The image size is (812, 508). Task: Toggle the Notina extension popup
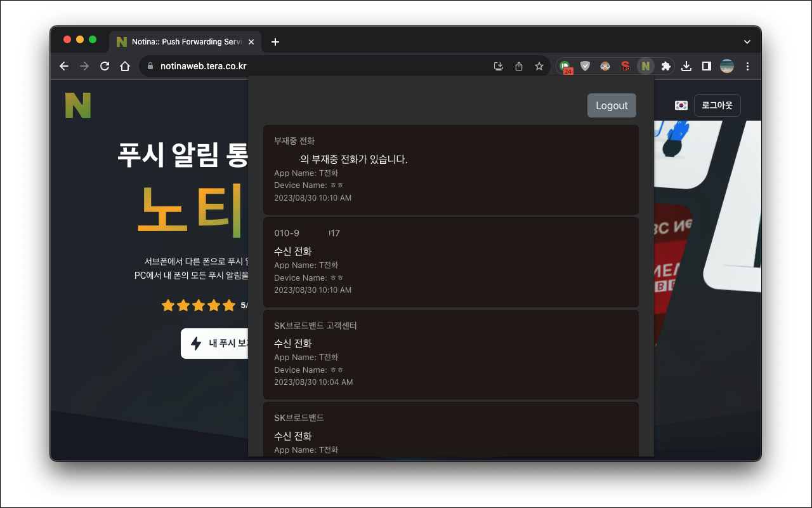point(646,66)
